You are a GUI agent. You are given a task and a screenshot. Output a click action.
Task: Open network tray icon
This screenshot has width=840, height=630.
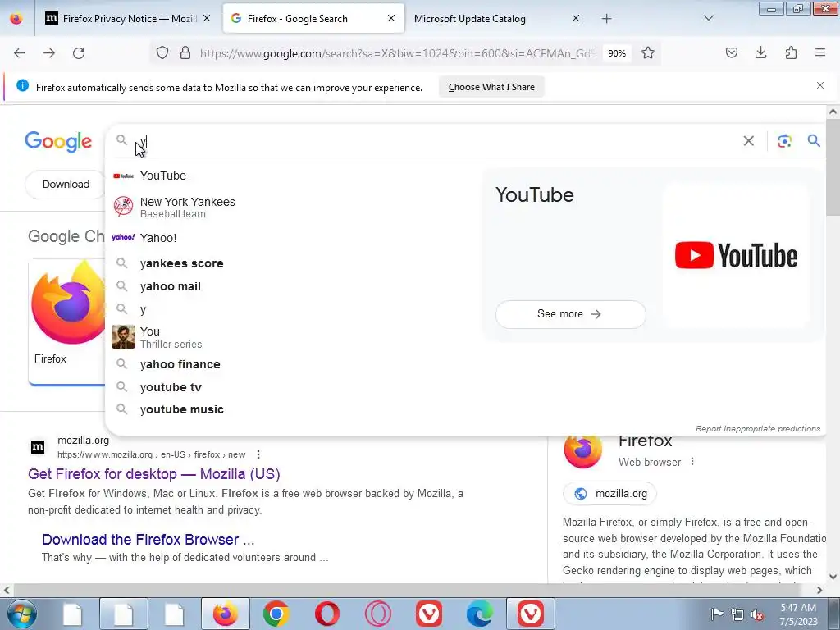click(x=737, y=614)
